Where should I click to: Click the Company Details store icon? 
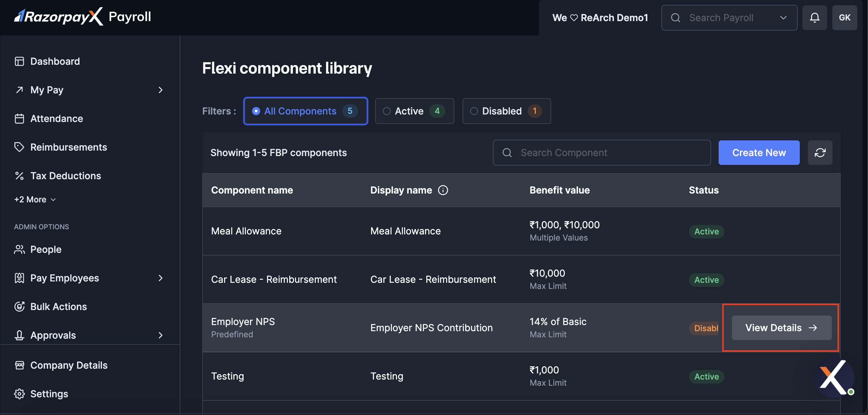[19, 365]
